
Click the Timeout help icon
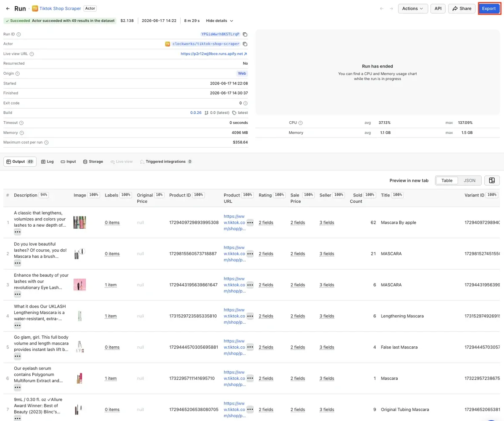(x=21, y=123)
